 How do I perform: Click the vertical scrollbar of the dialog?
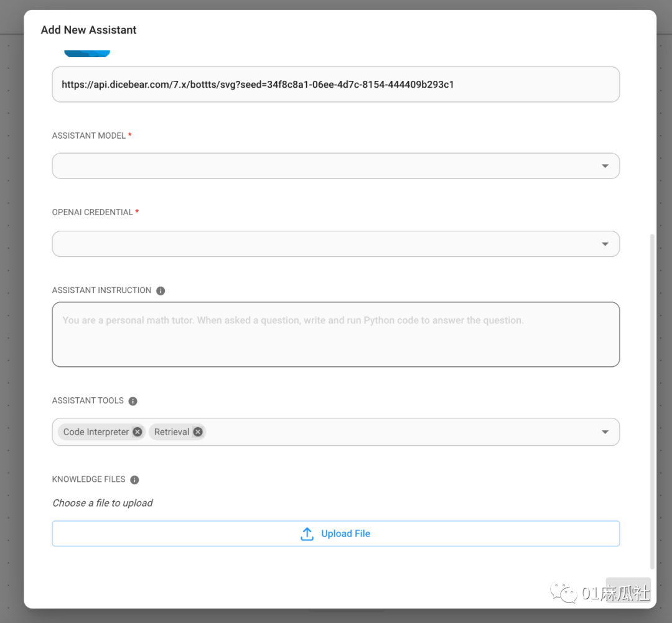click(652, 401)
